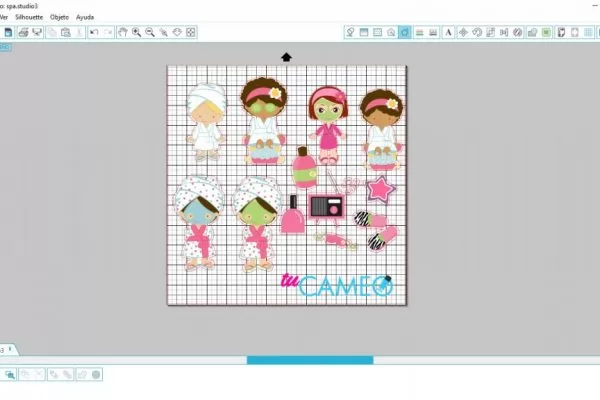The height and width of the screenshot is (400, 600).
Task: Open the green Offset window icon
Action: tap(546, 33)
